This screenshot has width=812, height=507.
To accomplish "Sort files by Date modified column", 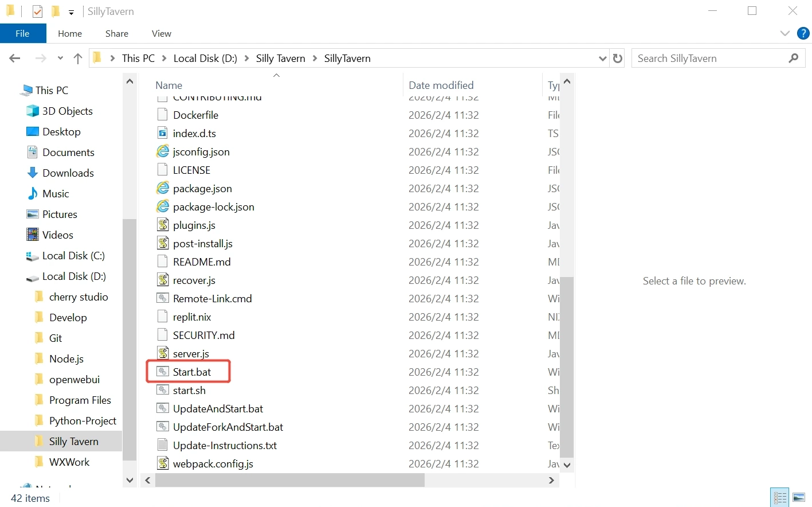I will (x=441, y=85).
